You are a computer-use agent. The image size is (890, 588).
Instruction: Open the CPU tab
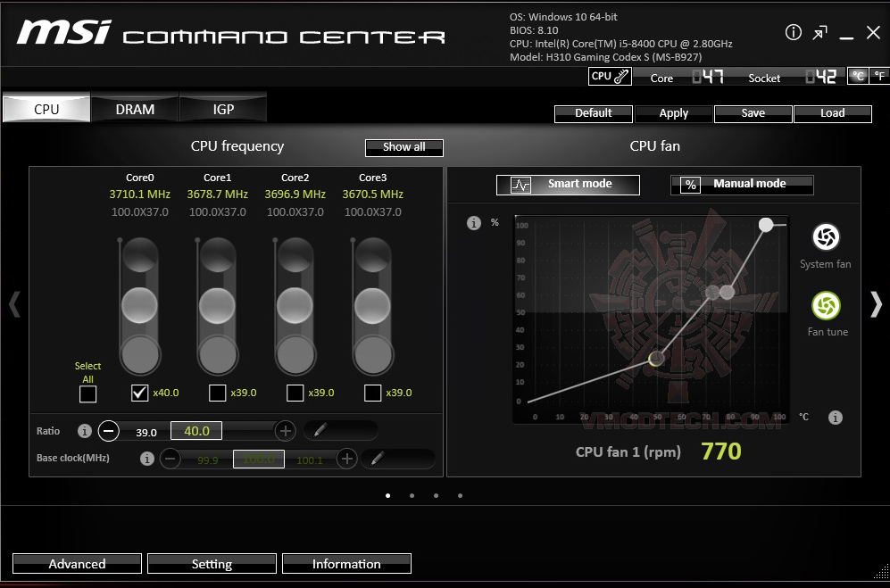[46, 108]
